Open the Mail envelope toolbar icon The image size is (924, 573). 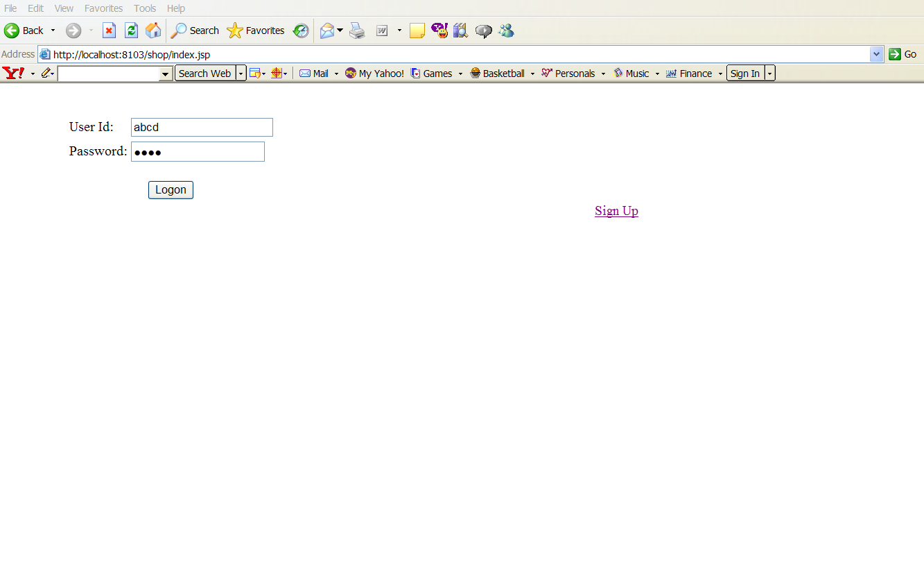(326, 31)
